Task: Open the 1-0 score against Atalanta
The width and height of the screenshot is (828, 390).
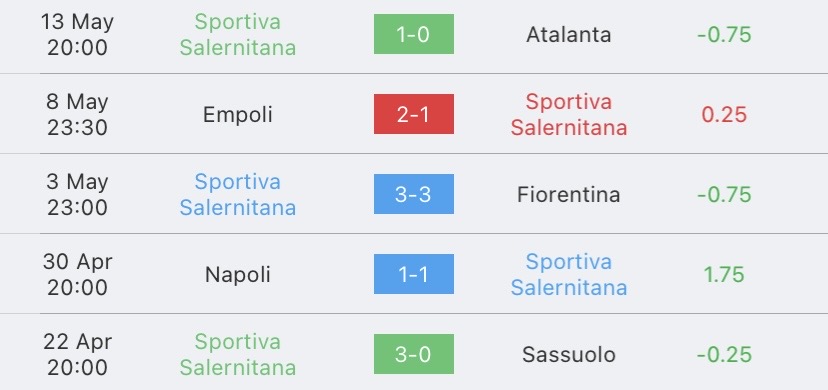Action: [413, 34]
